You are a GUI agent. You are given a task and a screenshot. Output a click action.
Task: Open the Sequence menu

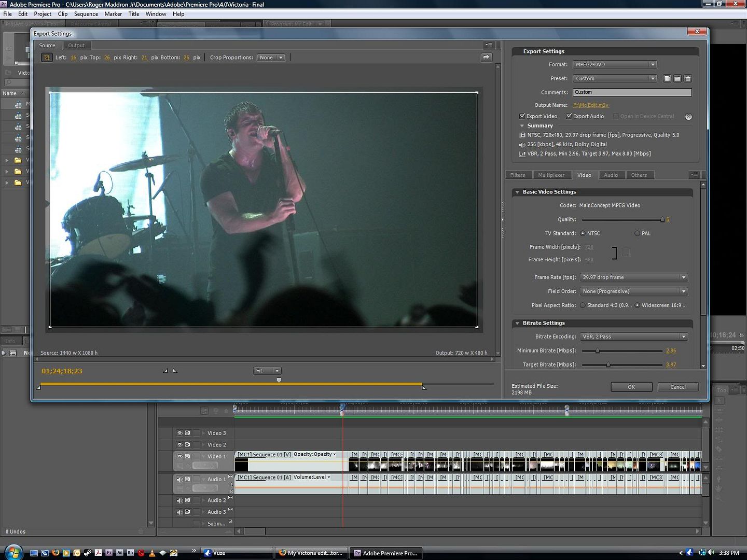tap(86, 14)
